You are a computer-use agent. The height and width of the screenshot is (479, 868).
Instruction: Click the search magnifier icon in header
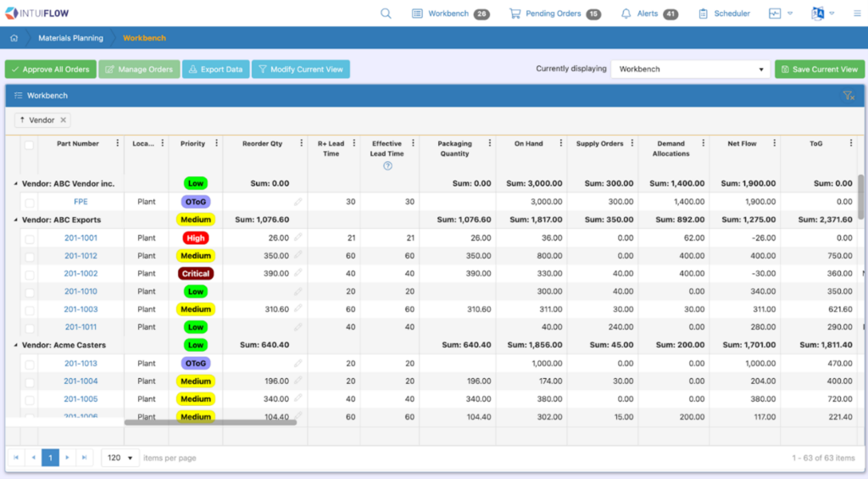pyautogui.click(x=386, y=14)
